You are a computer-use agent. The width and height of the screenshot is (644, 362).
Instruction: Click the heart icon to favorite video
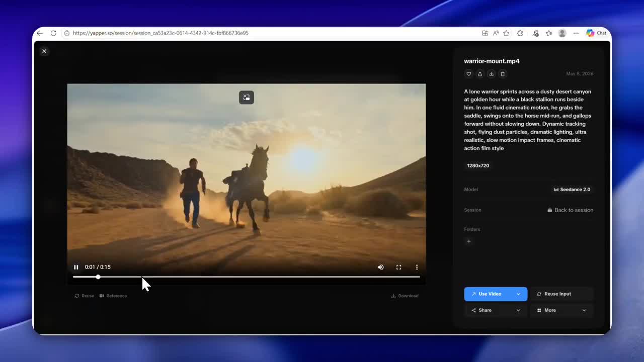coord(469,74)
